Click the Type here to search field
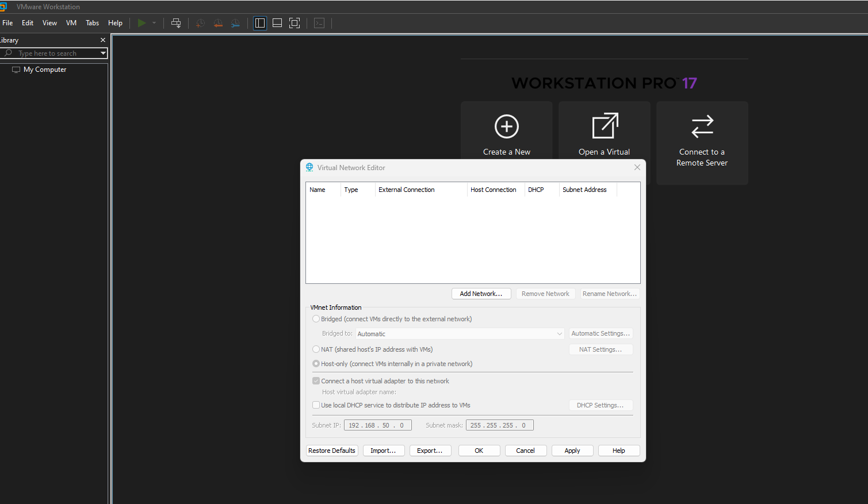Viewport: 868px width, 504px height. (53, 53)
